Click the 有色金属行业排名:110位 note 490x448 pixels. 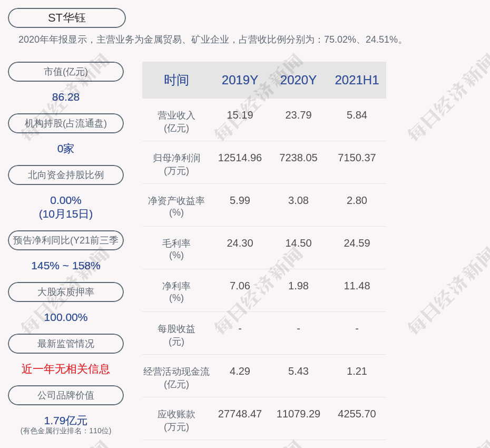(66, 431)
